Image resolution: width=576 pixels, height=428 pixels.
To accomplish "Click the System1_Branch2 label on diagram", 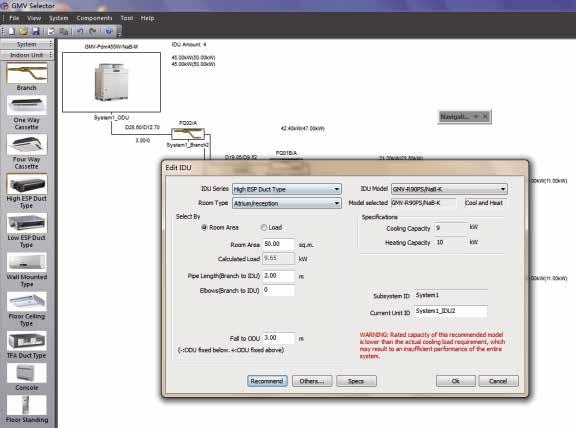I will [188, 145].
